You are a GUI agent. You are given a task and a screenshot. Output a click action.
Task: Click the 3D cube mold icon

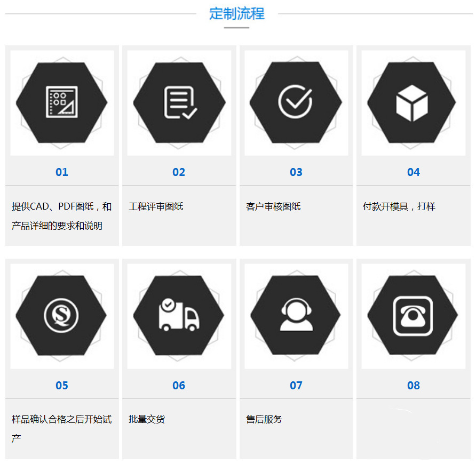coord(412,102)
